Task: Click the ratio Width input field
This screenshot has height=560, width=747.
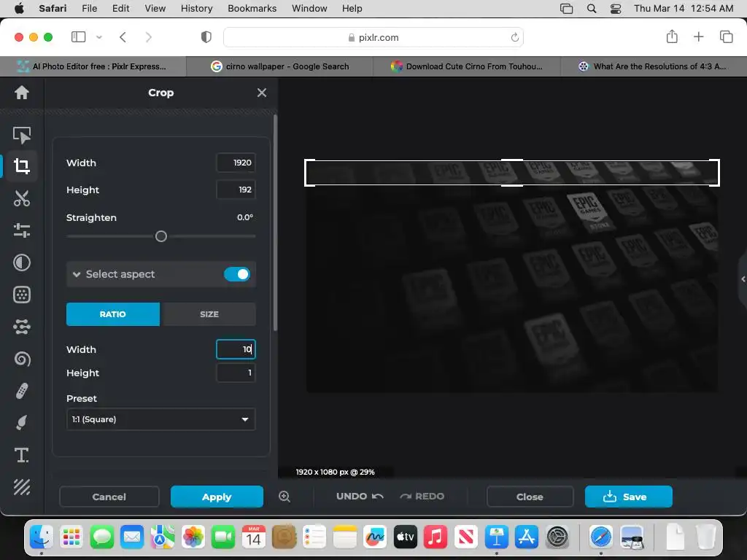Action: click(x=236, y=349)
